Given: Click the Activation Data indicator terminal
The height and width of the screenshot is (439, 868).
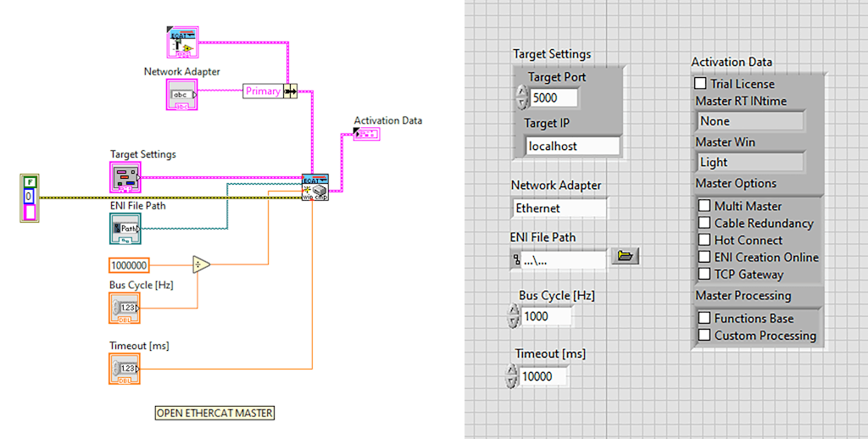Looking at the screenshot, I should point(366,133).
